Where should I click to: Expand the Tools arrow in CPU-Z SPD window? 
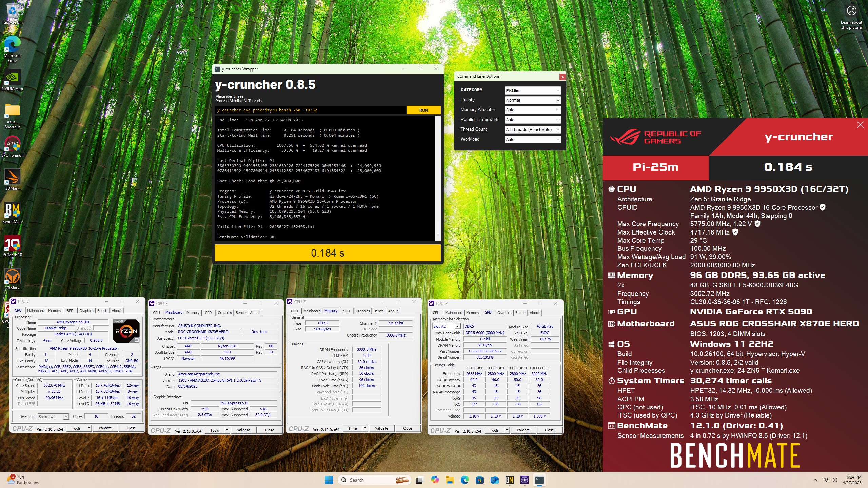(507, 430)
